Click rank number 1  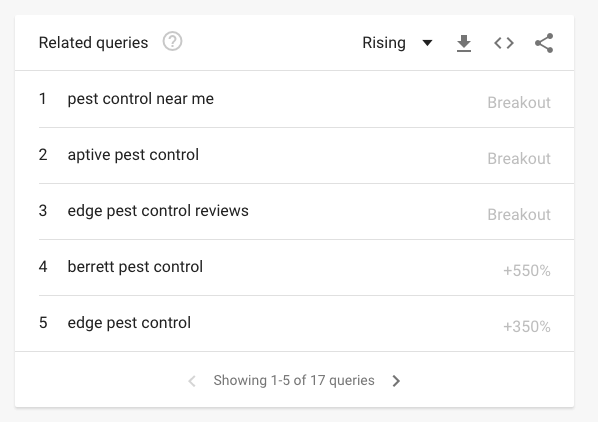tap(43, 99)
